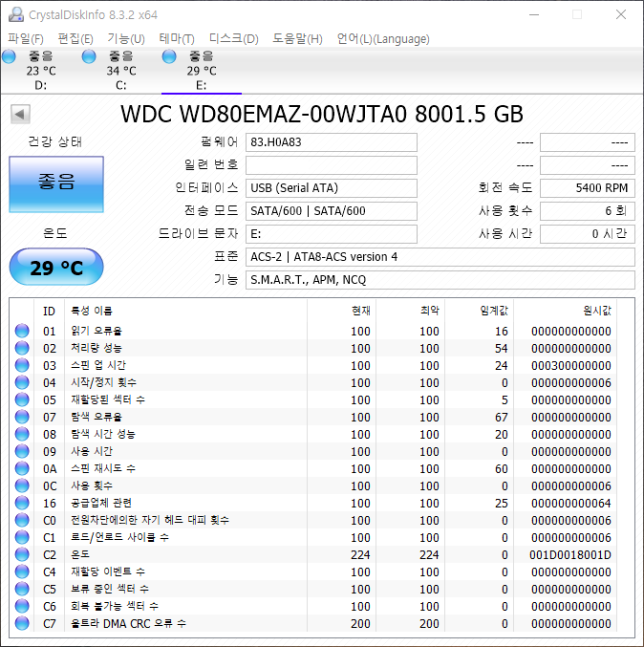Click the features field S.M.A.R.T., APM, NCQ
Image resolution: width=644 pixels, height=647 pixels.
coord(440,280)
